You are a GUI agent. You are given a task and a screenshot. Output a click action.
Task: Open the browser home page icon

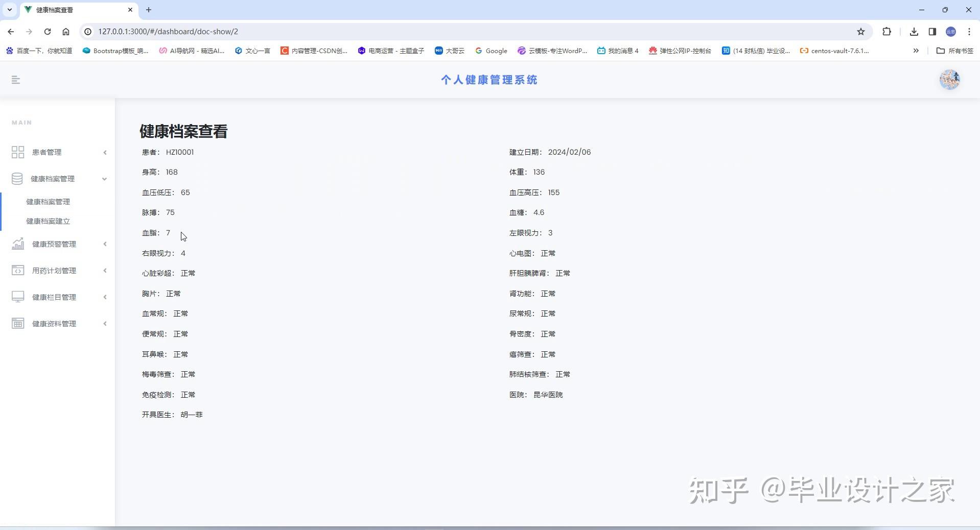[66, 32]
